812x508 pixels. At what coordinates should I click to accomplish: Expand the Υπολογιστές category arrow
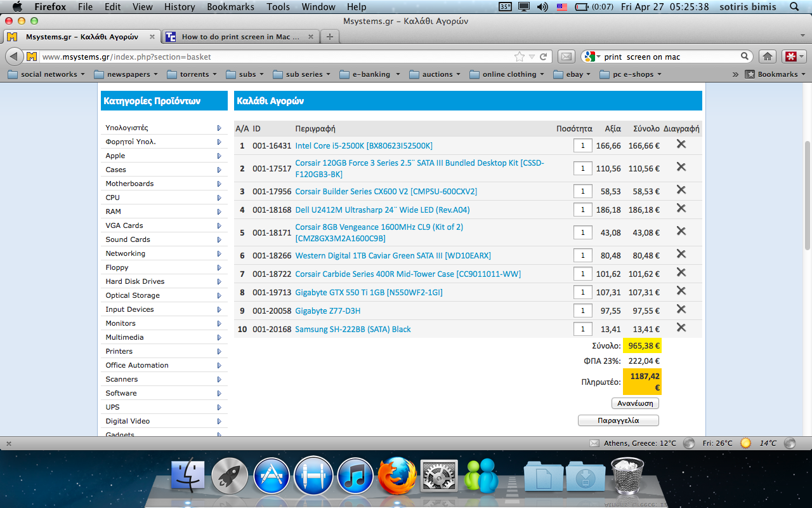tap(219, 128)
